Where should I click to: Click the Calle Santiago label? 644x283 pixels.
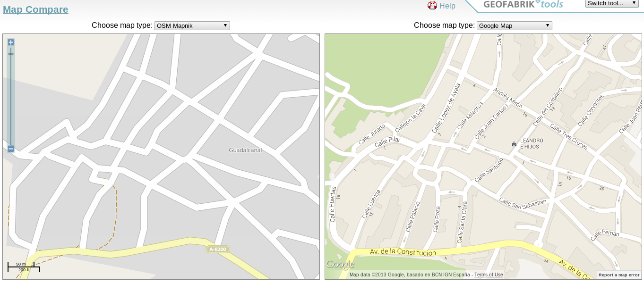[489, 170]
